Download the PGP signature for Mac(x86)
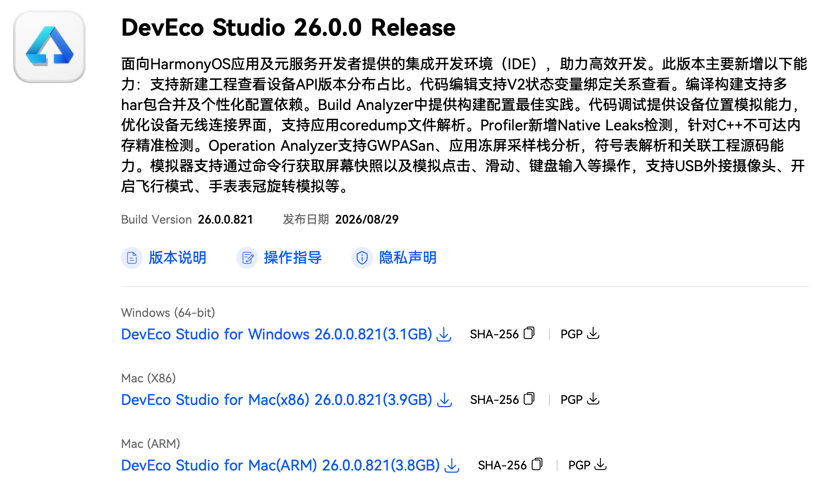Screen dimensions: 830x504 coord(594,399)
